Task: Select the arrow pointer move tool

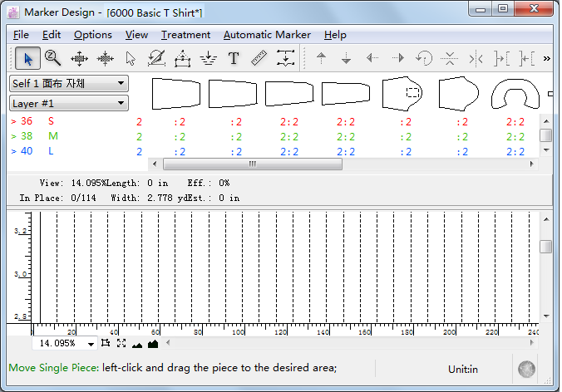Action: coord(27,58)
